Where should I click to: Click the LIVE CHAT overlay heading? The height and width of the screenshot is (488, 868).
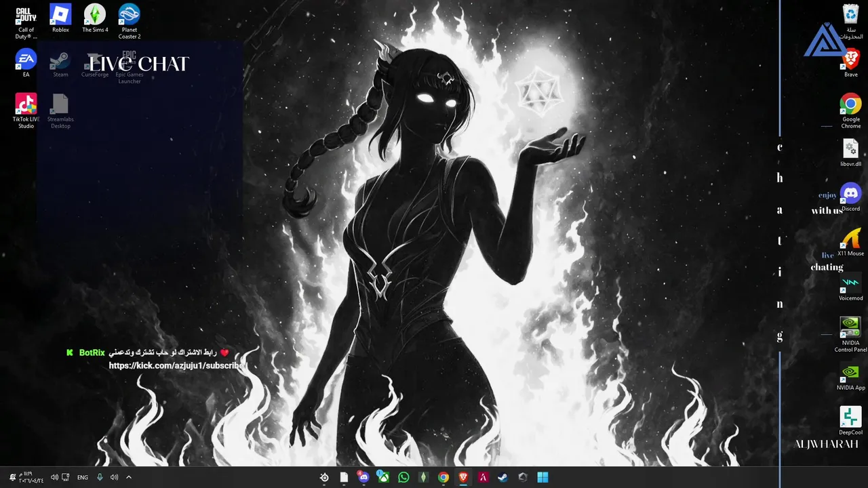pyautogui.click(x=138, y=64)
